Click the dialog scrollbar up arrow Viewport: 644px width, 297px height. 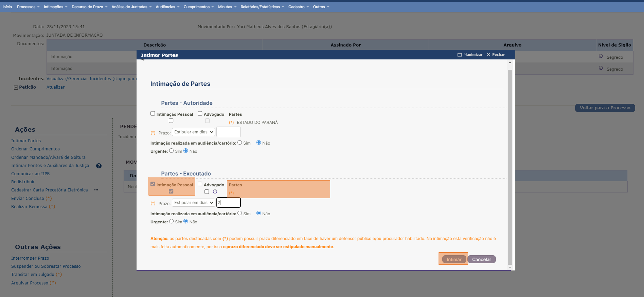(510, 62)
